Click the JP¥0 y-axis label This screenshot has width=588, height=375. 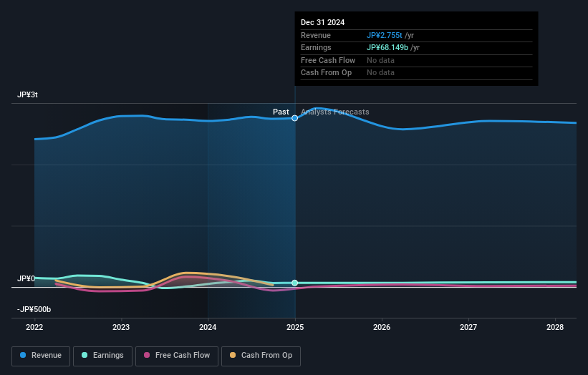click(x=26, y=278)
